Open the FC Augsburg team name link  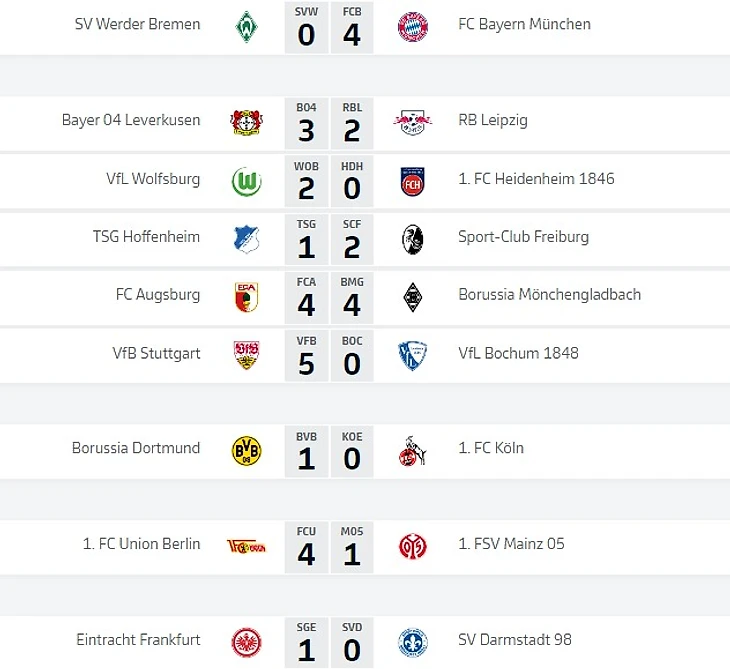tap(158, 295)
